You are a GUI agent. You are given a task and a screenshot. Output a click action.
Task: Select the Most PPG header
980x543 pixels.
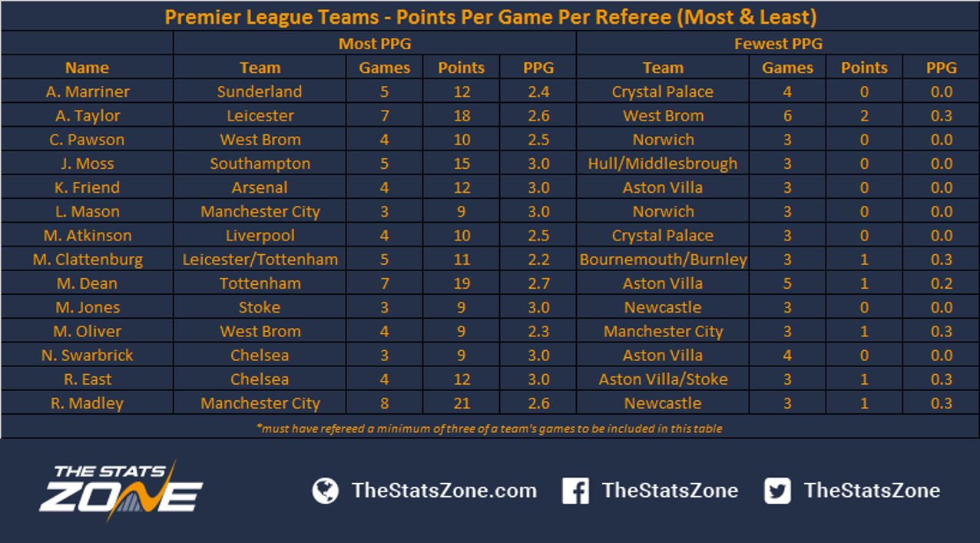pyautogui.click(x=375, y=44)
